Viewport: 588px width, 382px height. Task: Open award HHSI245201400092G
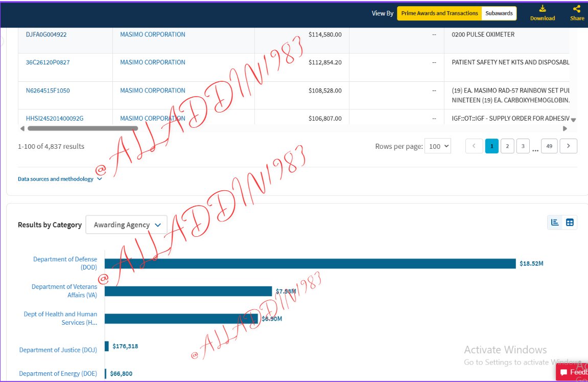coord(55,118)
